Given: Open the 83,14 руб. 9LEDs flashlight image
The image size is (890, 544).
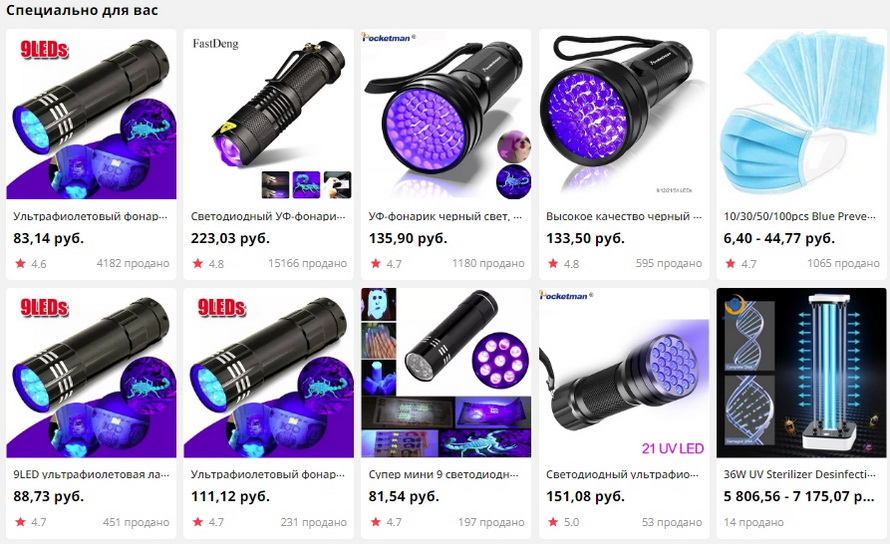Looking at the screenshot, I should [x=91, y=114].
